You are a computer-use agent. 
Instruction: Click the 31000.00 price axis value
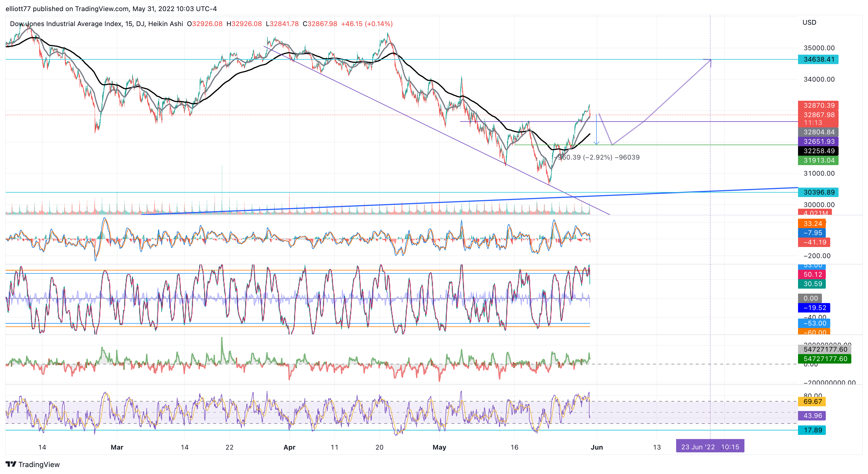coord(819,173)
